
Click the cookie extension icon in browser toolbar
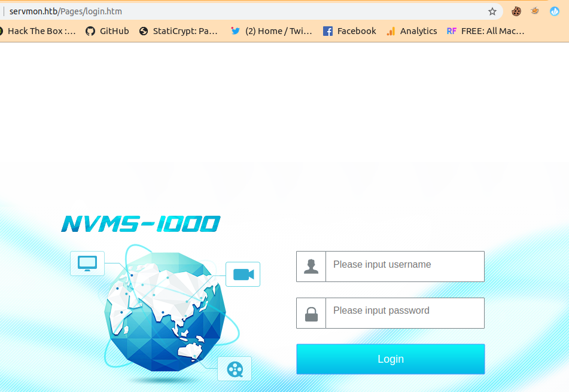(x=515, y=11)
